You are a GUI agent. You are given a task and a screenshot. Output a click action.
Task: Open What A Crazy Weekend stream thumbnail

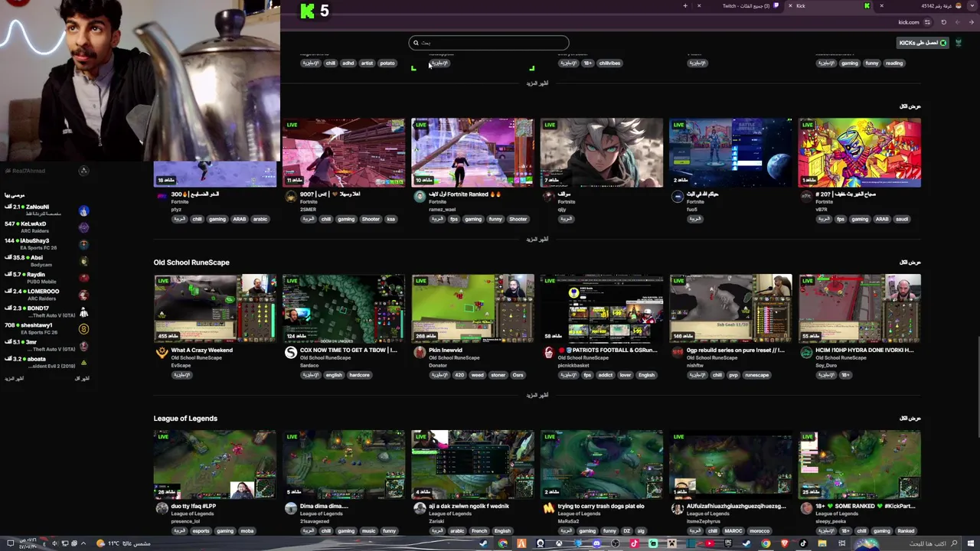(x=215, y=308)
